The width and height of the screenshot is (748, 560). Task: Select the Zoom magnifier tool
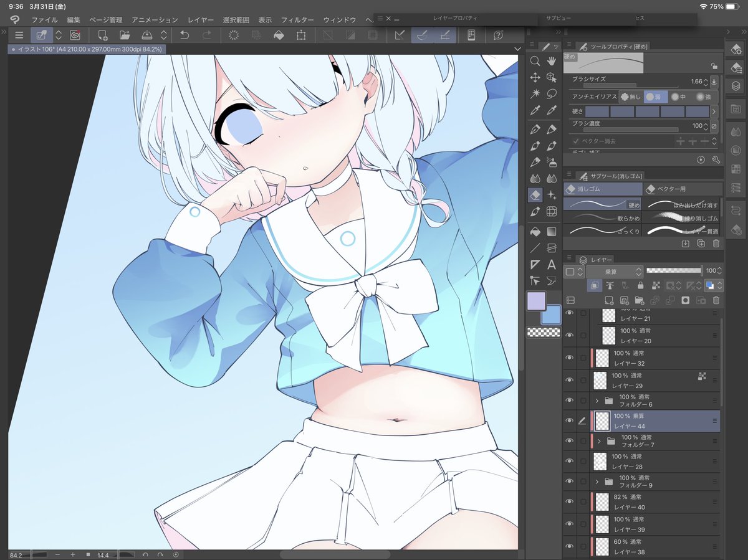(535, 60)
